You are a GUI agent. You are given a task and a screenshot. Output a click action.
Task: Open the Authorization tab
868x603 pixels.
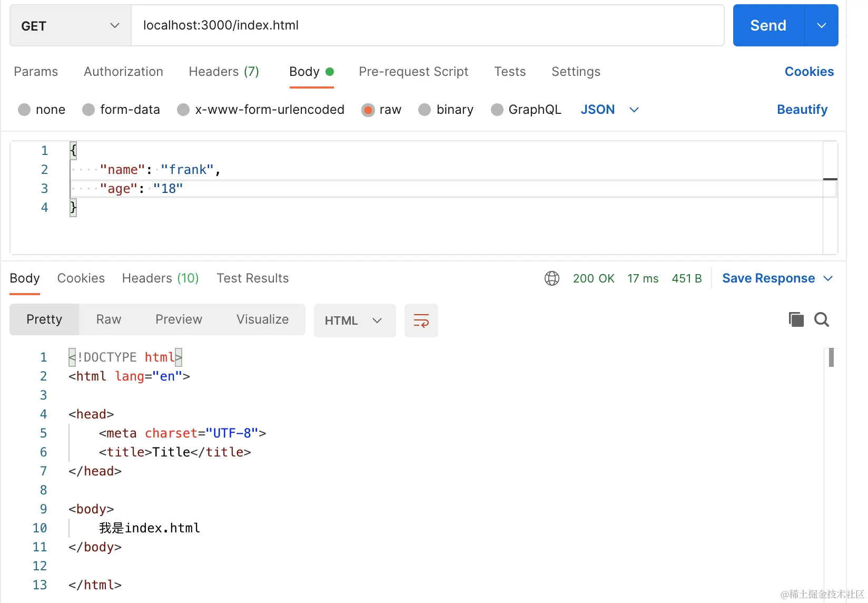point(123,72)
